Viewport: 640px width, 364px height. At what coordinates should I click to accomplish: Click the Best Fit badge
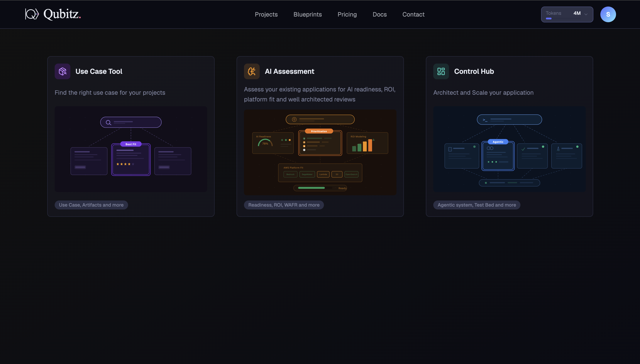tap(131, 144)
